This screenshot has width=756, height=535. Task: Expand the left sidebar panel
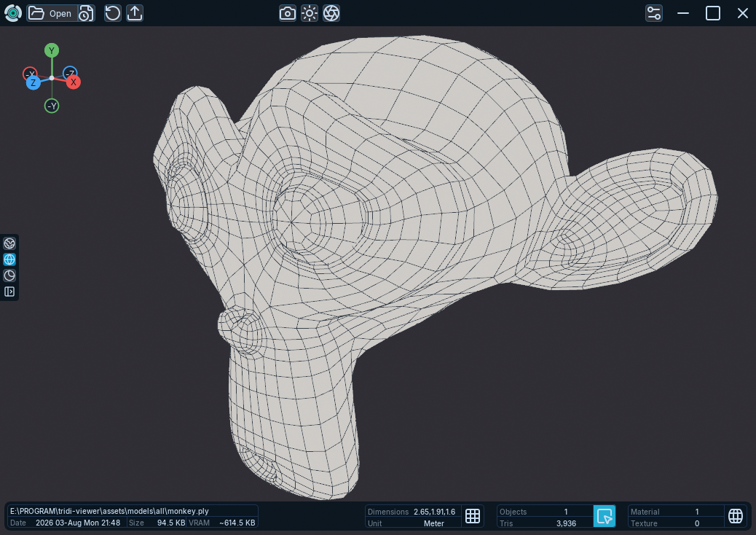pyautogui.click(x=9, y=292)
